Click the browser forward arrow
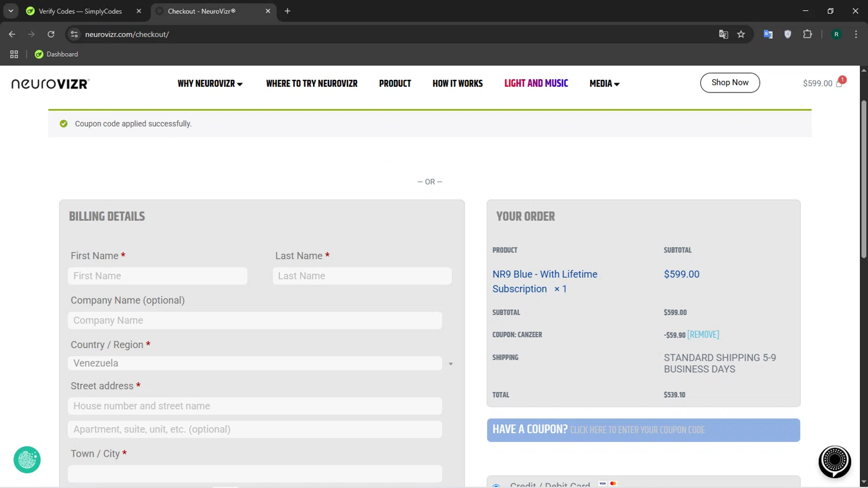Screen dimensions: 868x488 pos(31,34)
